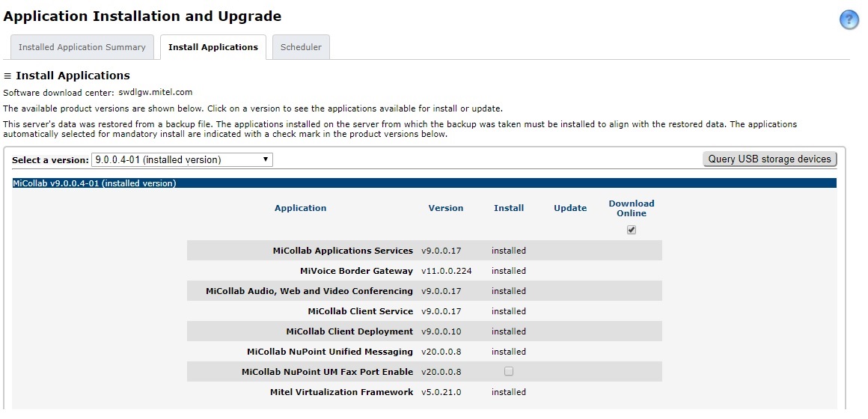Click the MiCollab v9.0.0.4-01 version header bar
Image resolution: width=868 pixels, height=419 pixels.
pyautogui.click(x=424, y=183)
